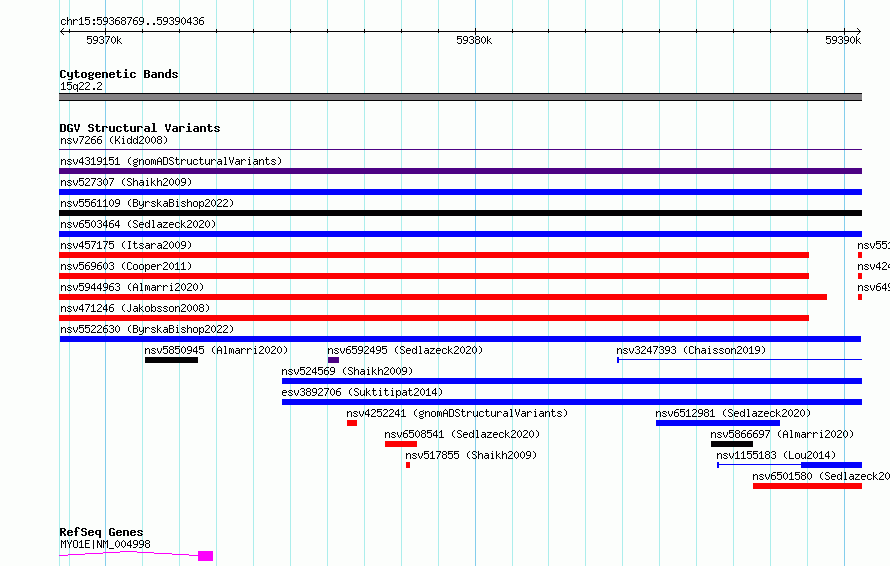Select nsv517855 (Shaikh2009) label
The width and height of the screenshot is (890, 566).
pos(471,455)
